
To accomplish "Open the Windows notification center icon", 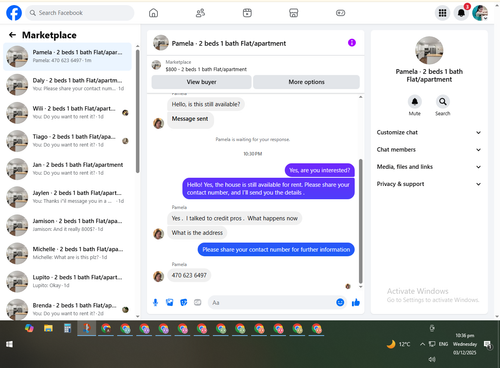I will tap(488, 344).
